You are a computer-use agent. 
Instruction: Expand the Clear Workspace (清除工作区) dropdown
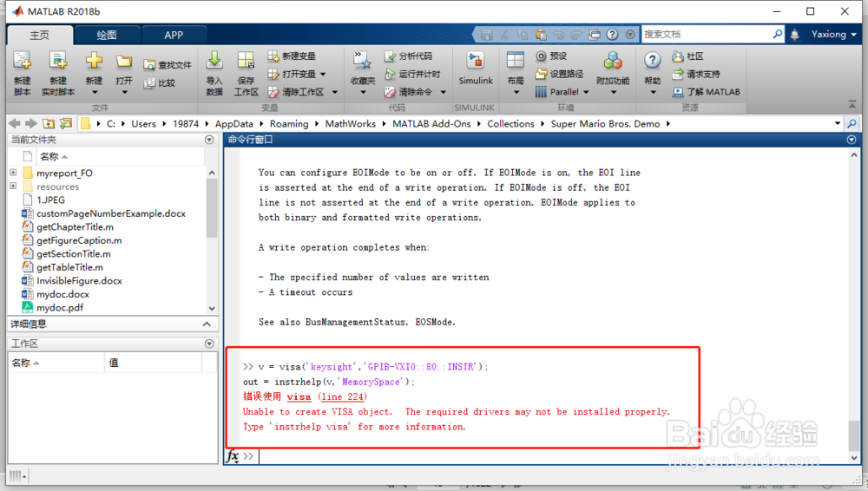coord(334,92)
